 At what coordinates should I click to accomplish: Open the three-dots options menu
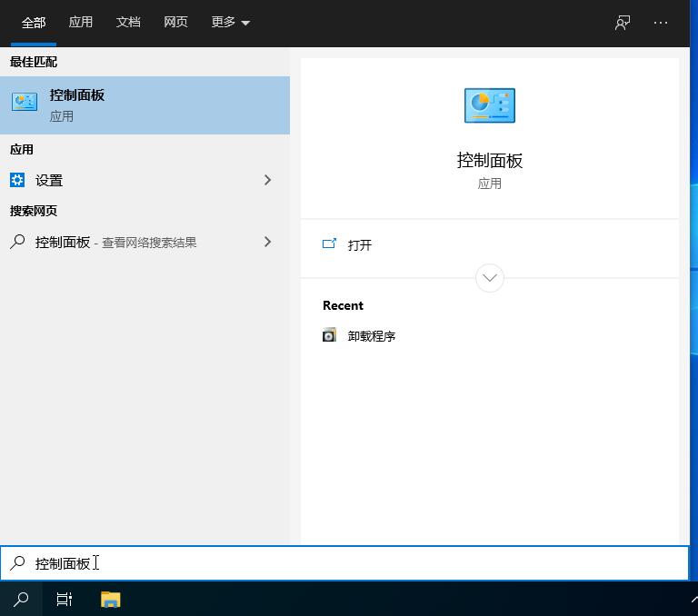point(661,23)
